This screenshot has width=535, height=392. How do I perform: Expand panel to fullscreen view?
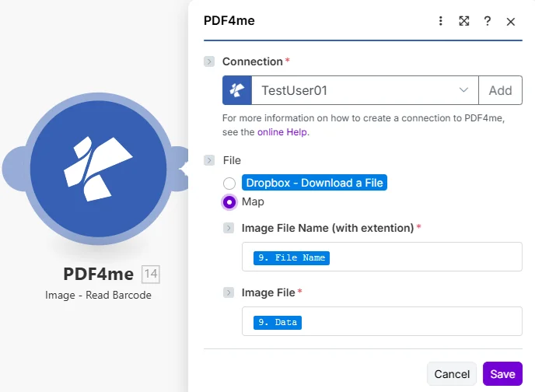463,21
